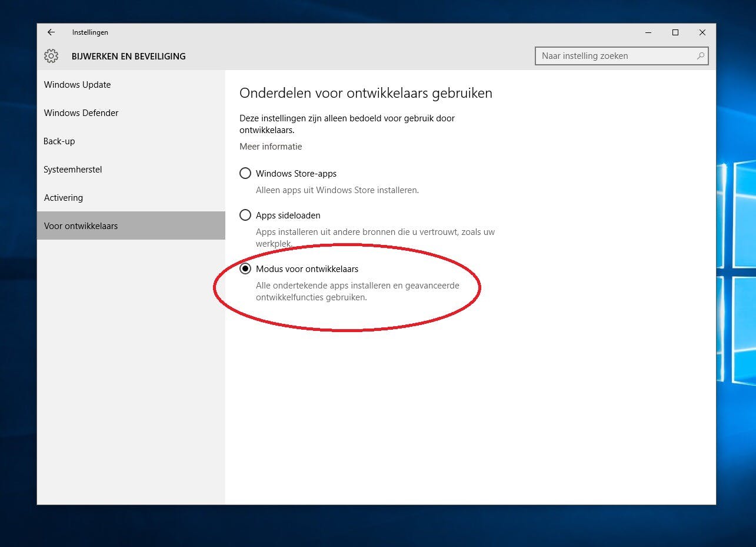The height and width of the screenshot is (547, 756).
Task: Click the search magnifier icon
Action: tap(700, 56)
